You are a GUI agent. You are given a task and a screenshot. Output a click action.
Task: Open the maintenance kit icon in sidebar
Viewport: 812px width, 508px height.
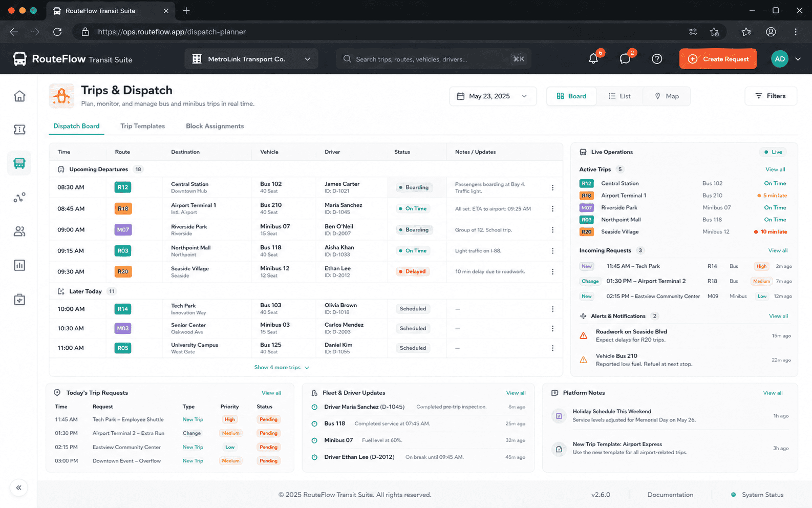[x=19, y=300]
